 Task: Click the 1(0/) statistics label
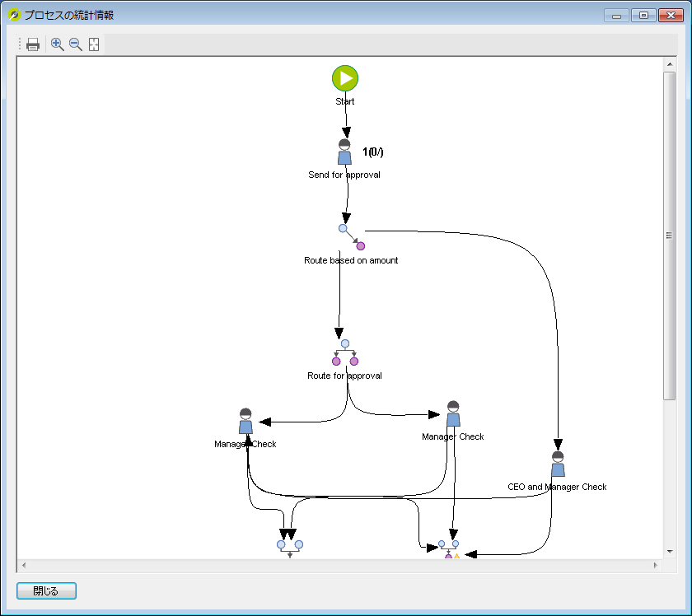point(373,152)
